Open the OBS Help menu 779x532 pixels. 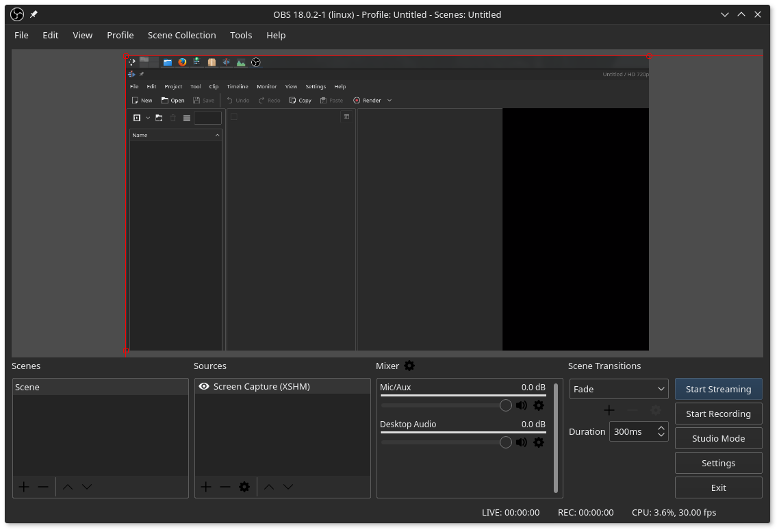click(276, 36)
